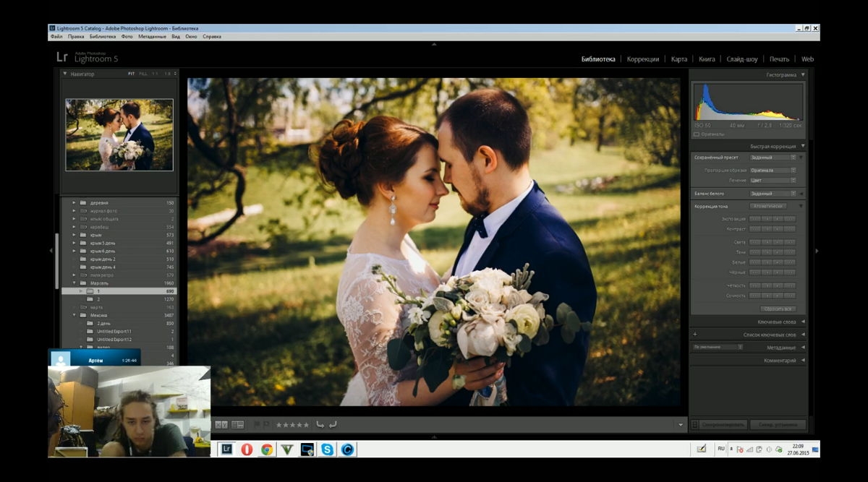Click the Сбросить все button
868x482 pixels.
pos(778,309)
